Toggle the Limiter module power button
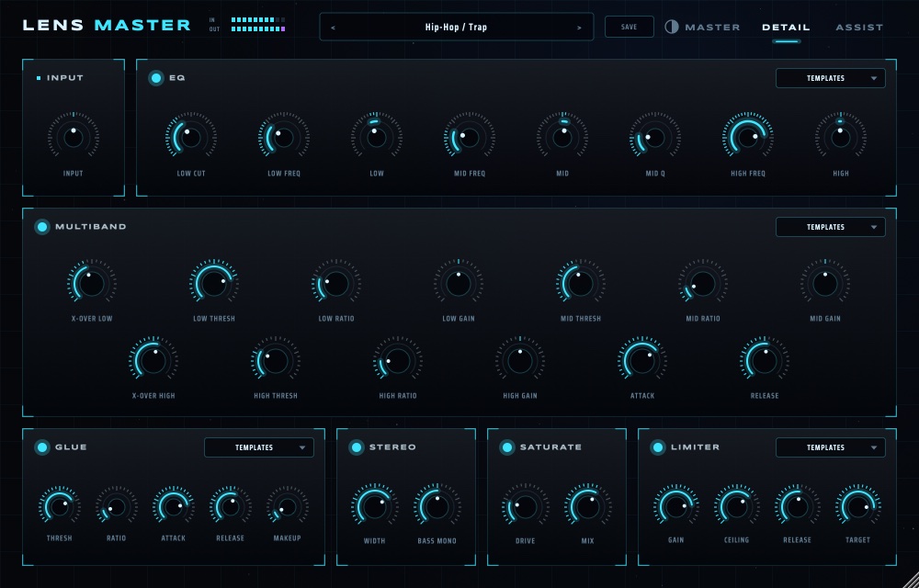This screenshot has height=588, width=919. click(x=658, y=447)
